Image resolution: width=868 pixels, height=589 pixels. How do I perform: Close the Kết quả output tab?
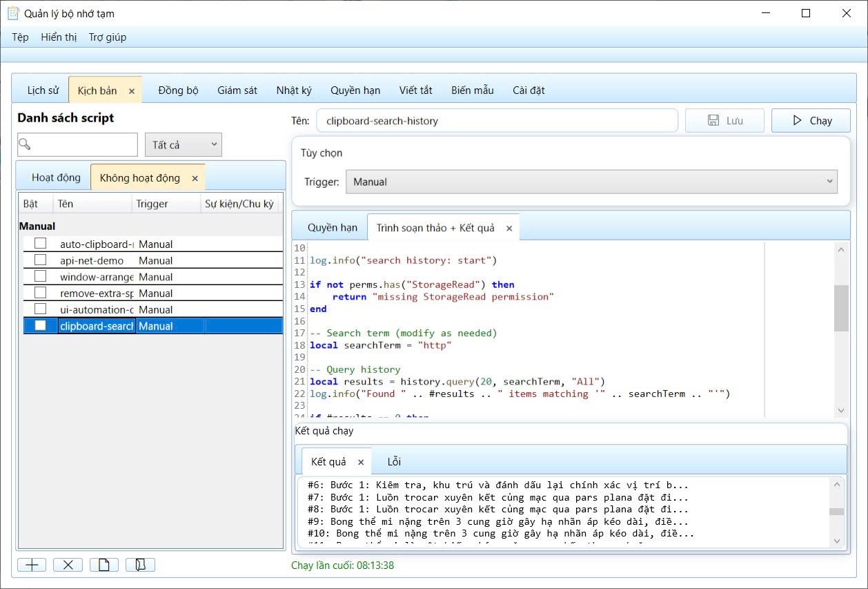(360, 462)
